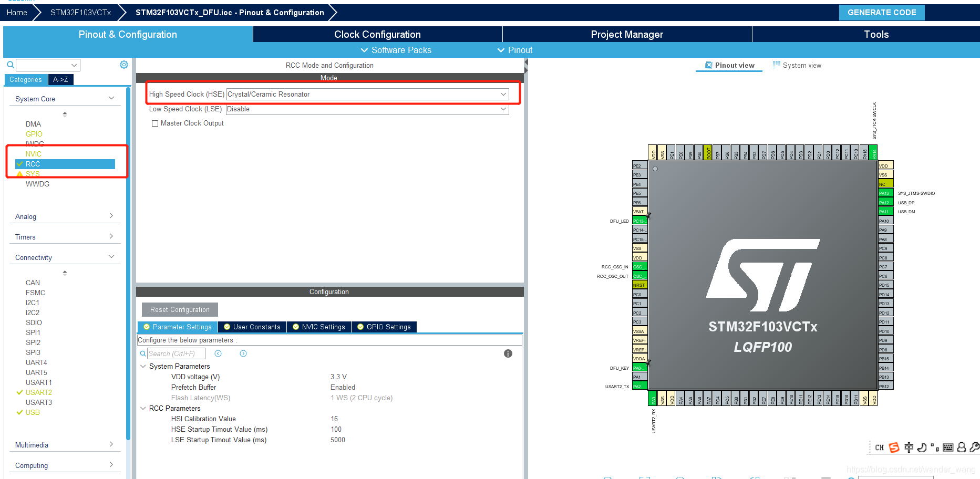Collapse the RCC Parameters group
The image size is (980, 479).
click(143, 408)
